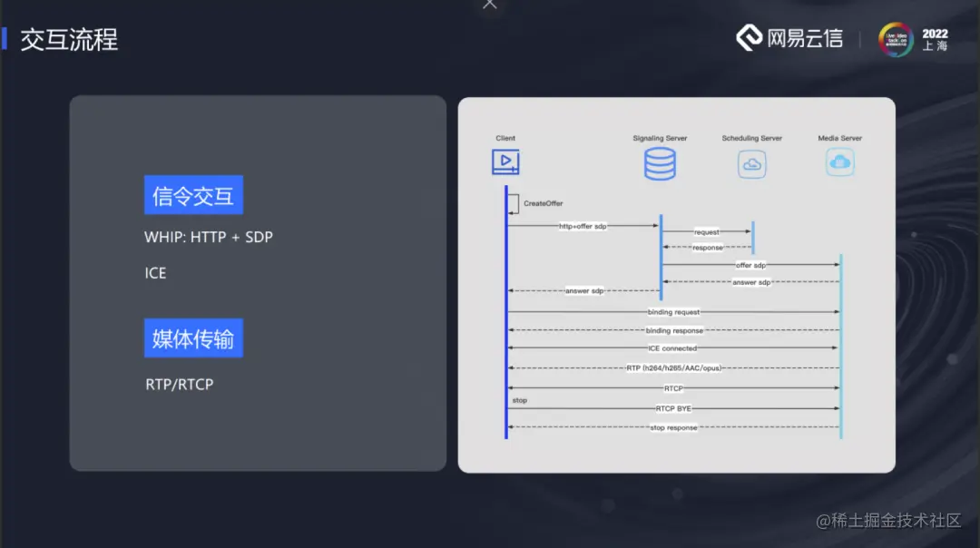Screen dimensions: 980x548
Task: Click the Signaling Server database icon
Action: point(660,163)
